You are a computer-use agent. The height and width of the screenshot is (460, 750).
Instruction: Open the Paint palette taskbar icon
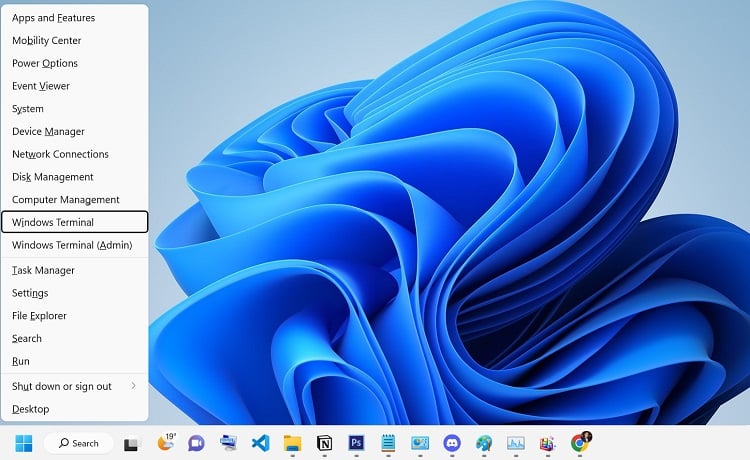484,443
